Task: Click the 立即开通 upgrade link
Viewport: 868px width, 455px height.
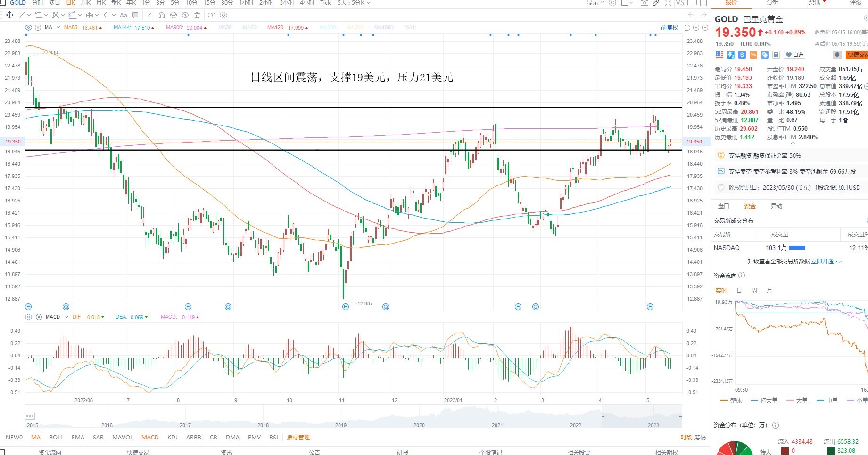Action: pos(822,261)
